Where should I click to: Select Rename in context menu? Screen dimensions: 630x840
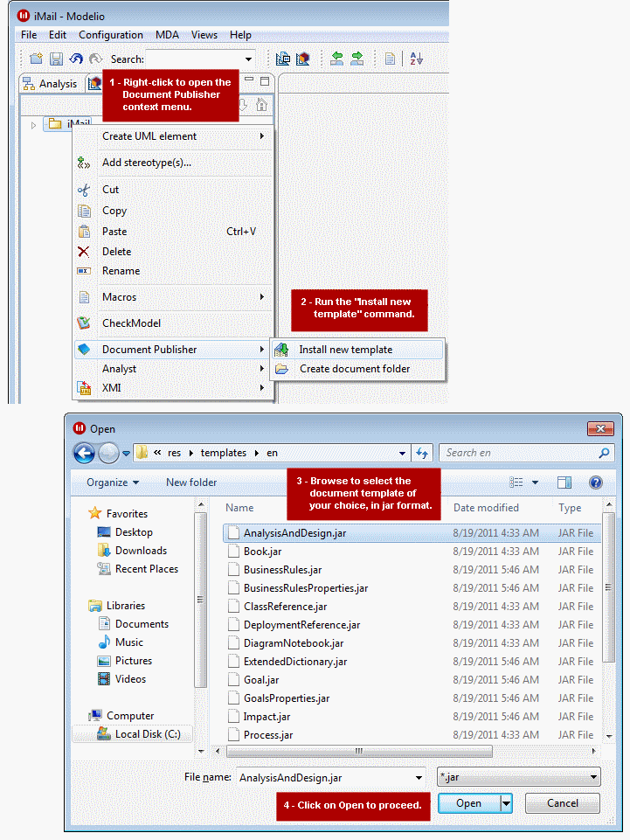click(172, 271)
